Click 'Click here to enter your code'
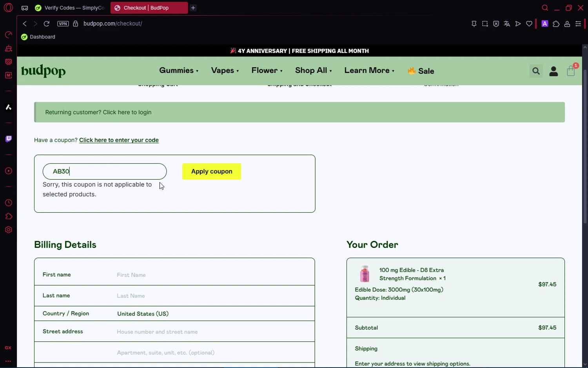This screenshot has height=368, width=588. pos(119,140)
